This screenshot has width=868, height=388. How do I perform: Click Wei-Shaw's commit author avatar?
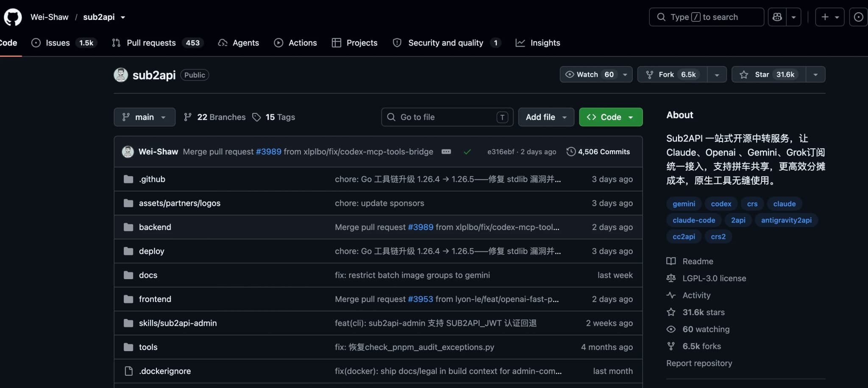click(128, 152)
